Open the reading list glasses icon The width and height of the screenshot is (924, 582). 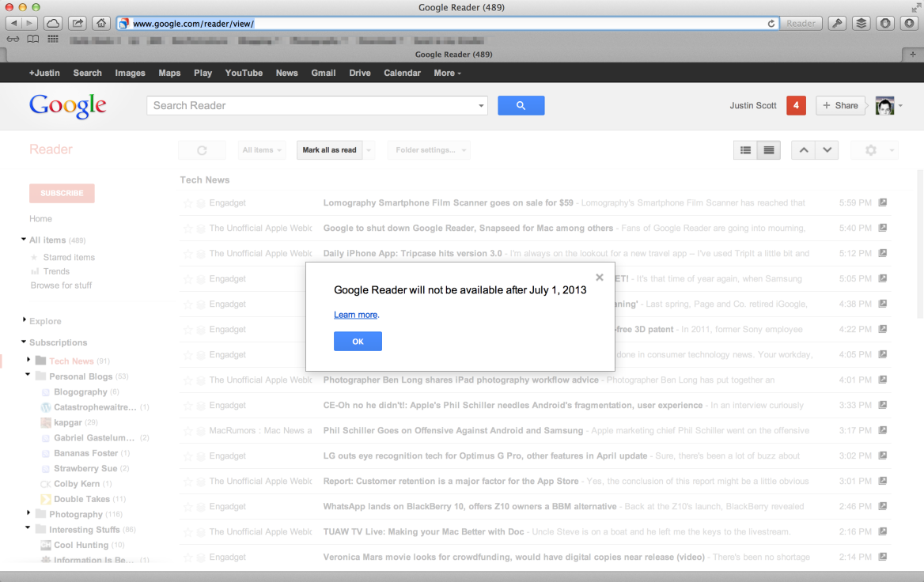[x=13, y=39]
